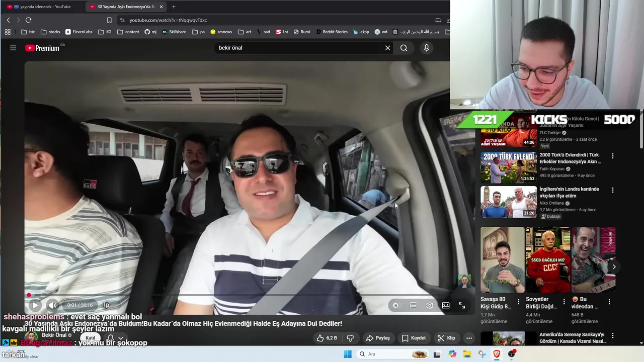
Task: Click the Paylaş share button
Action: 378,338
